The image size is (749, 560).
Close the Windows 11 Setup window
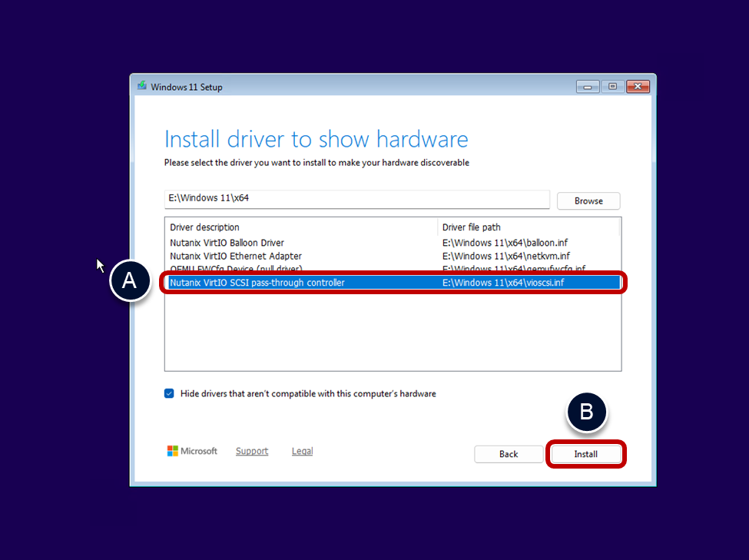click(x=638, y=87)
